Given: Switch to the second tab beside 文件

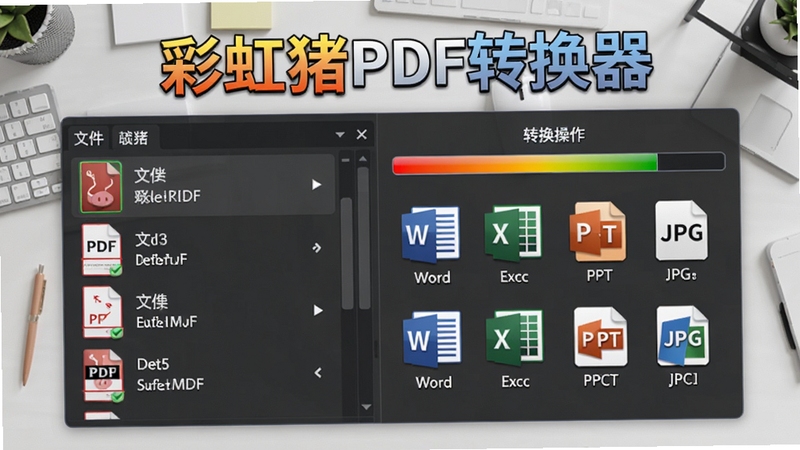Looking at the screenshot, I should point(134,138).
